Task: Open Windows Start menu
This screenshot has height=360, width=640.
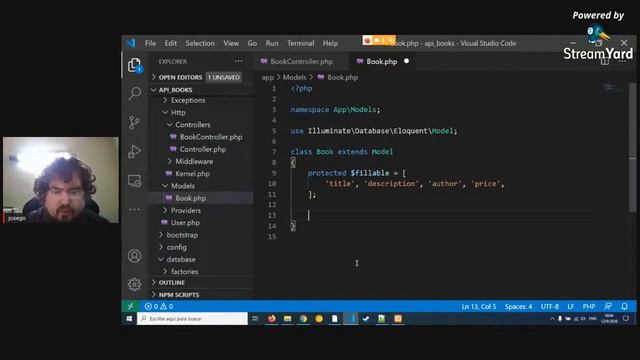Action: (129, 319)
